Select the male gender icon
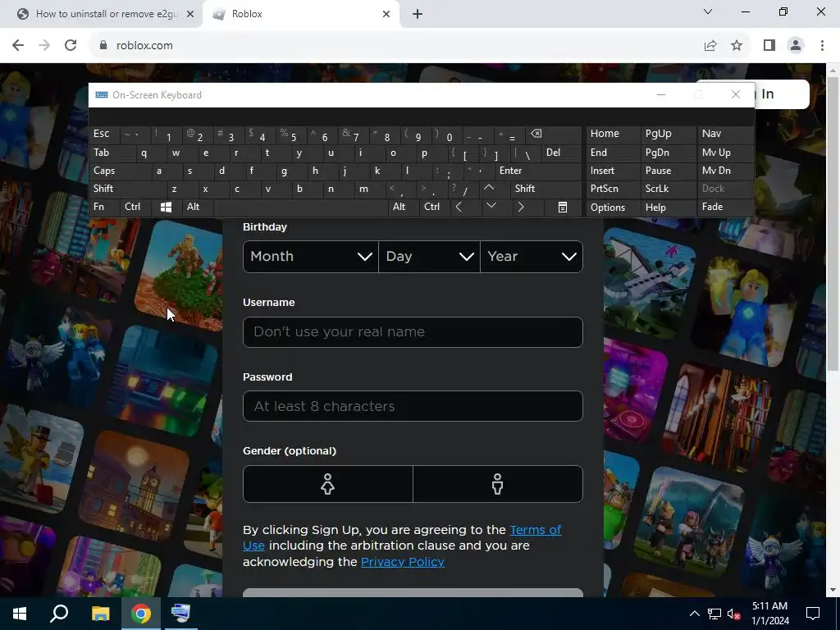The image size is (840, 630). pos(498,484)
